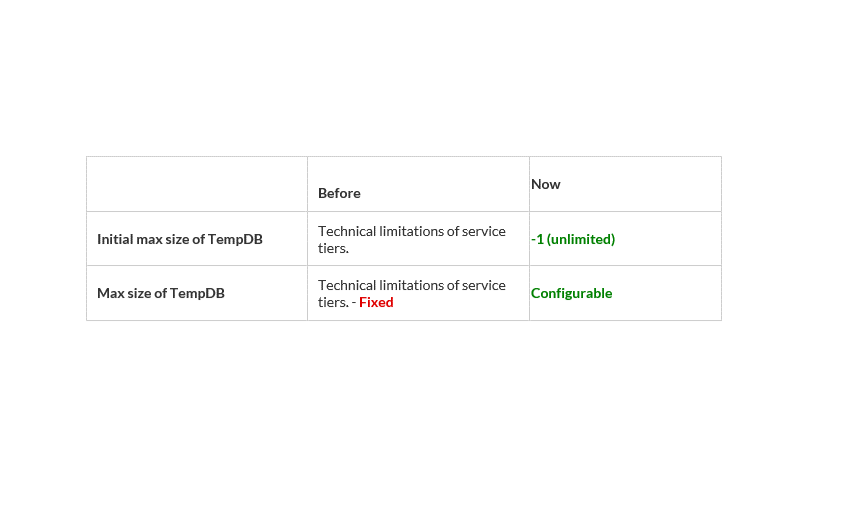Click the word "Max" starting the second row label
Screen dimensions: 867x521
pos(111,294)
